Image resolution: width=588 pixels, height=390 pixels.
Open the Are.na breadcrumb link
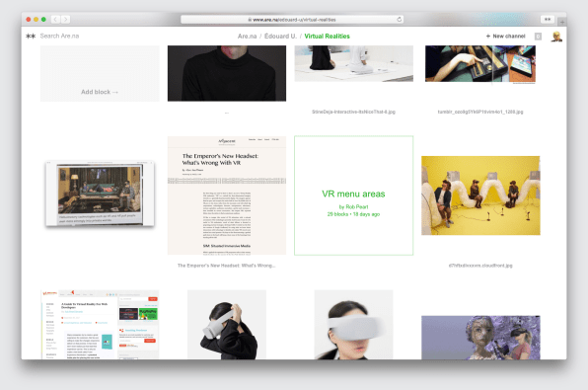pos(247,36)
